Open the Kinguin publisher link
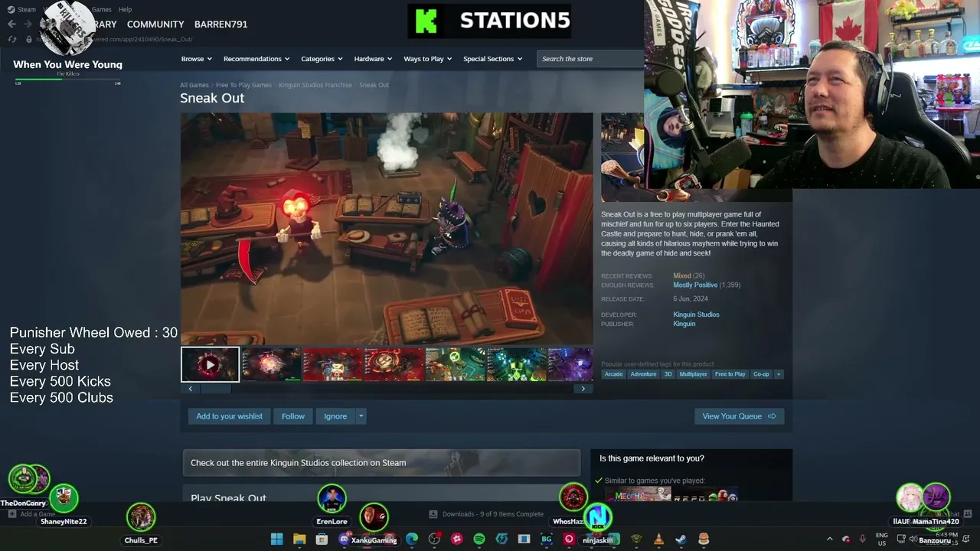 pos(684,324)
